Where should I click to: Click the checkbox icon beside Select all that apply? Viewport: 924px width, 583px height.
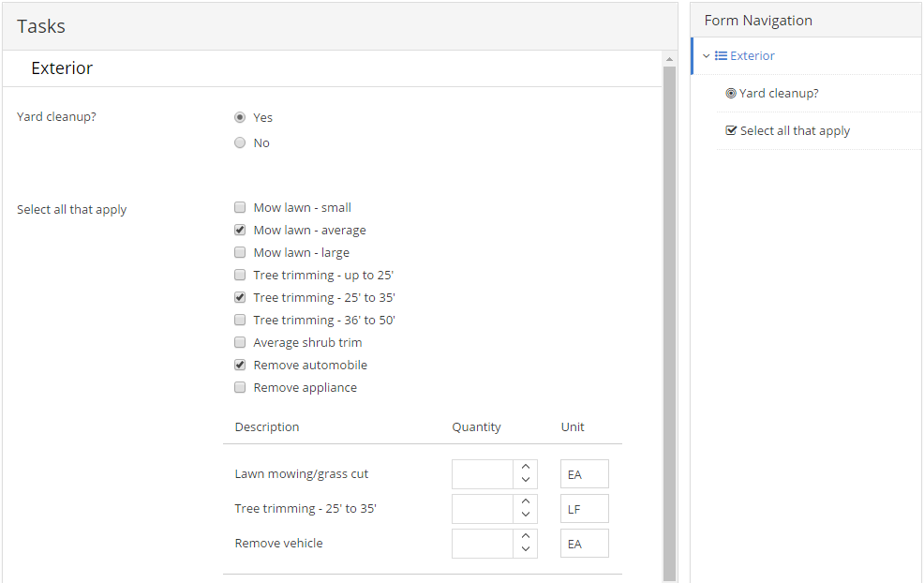point(731,130)
